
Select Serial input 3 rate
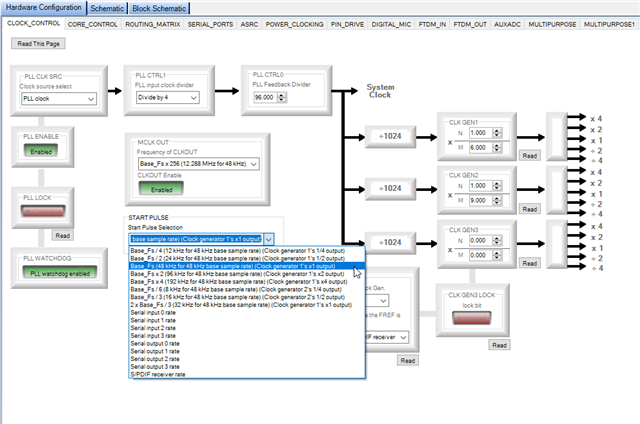coord(247,336)
